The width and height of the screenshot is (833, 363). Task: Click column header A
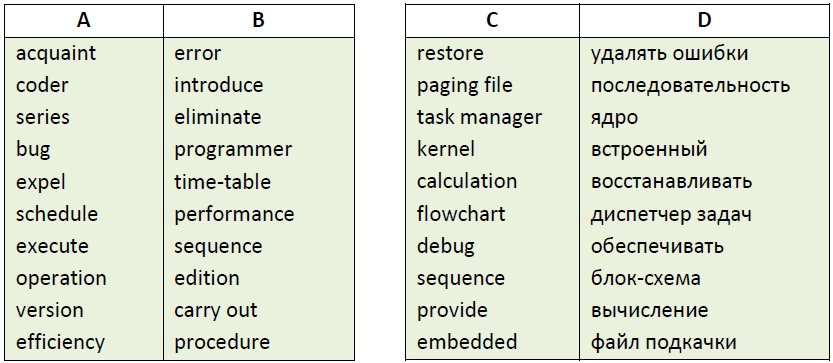84,21
